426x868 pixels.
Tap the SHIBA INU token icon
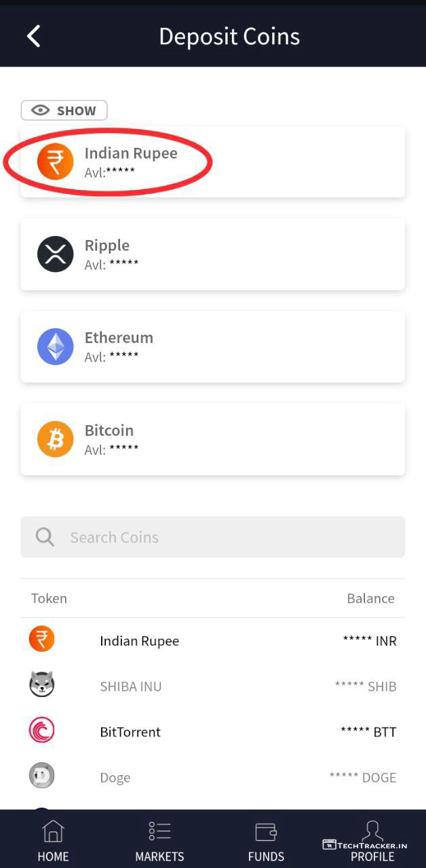tap(42, 685)
